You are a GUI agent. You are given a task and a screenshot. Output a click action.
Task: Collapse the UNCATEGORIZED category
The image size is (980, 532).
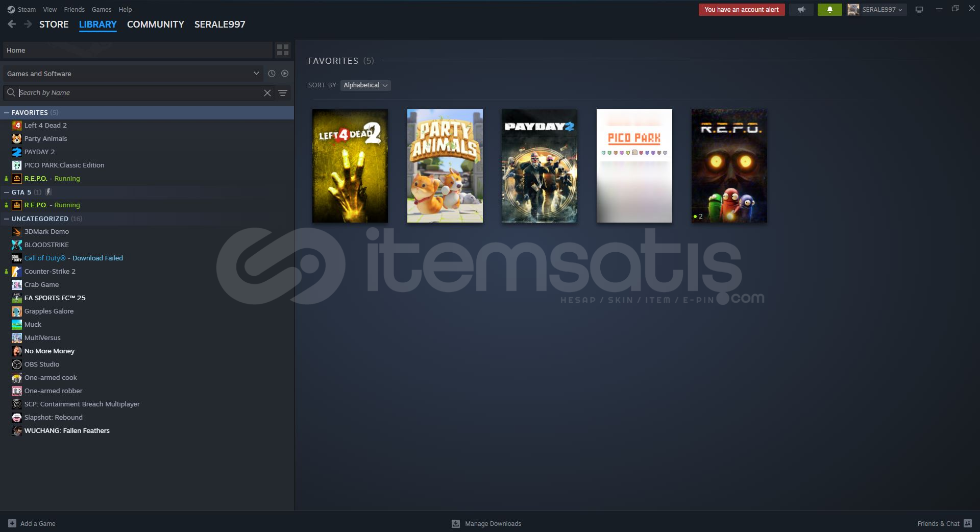(x=7, y=219)
